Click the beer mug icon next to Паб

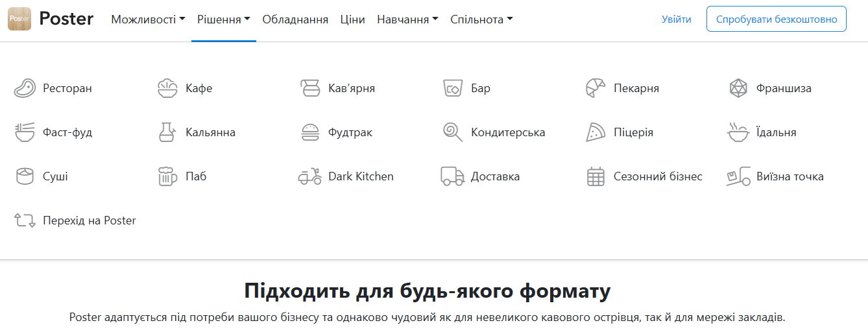click(x=167, y=176)
